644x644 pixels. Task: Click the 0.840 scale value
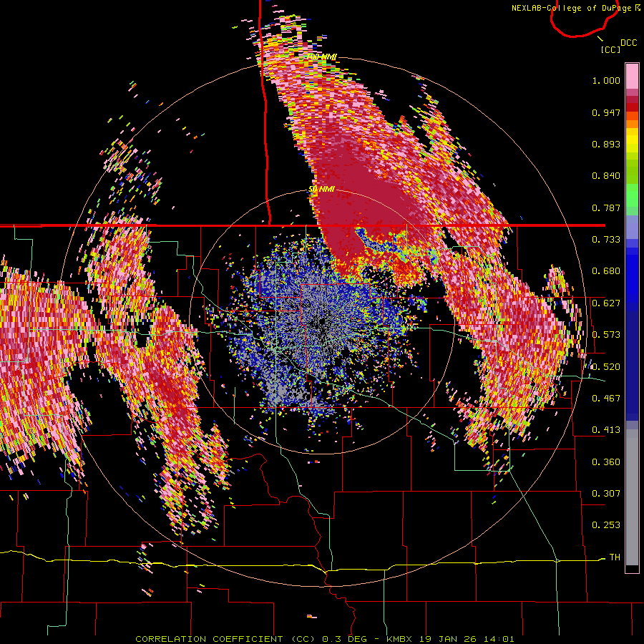(606, 176)
